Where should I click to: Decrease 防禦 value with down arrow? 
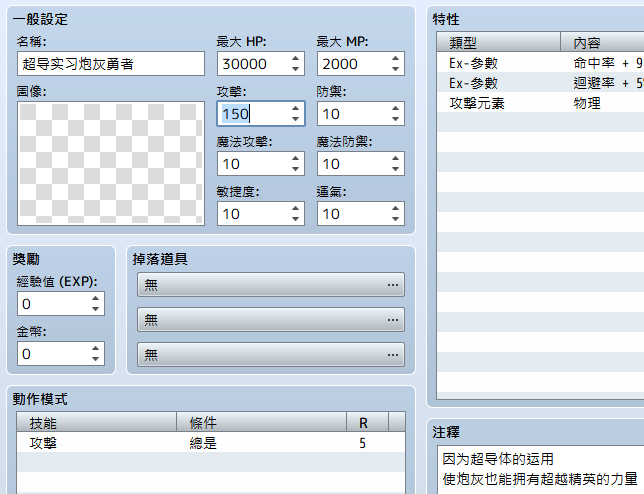pyautogui.click(x=395, y=119)
